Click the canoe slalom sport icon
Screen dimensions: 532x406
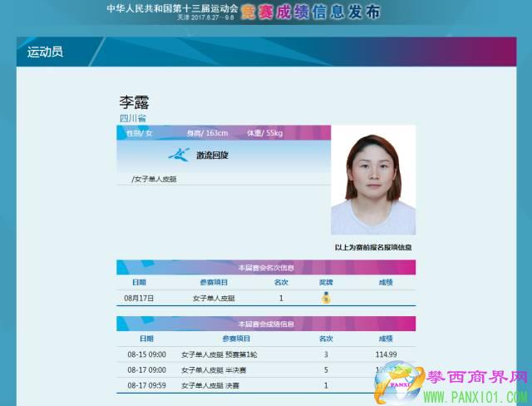pyautogui.click(x=179, y=155)
